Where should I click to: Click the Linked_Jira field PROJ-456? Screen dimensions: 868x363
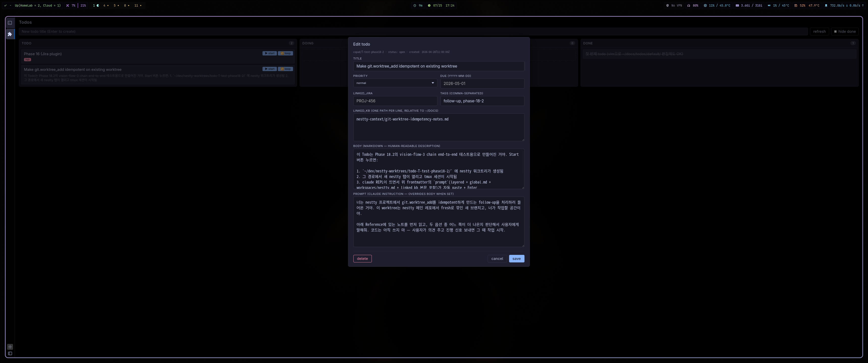click(395, 101)
